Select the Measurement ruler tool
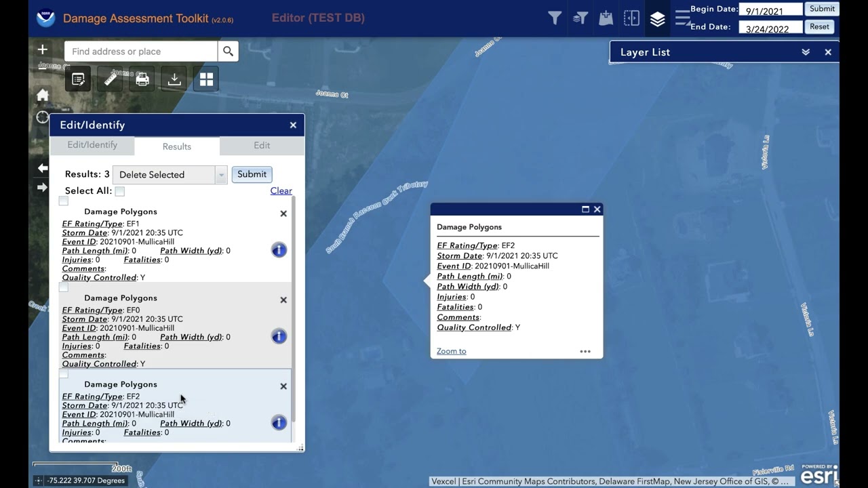 click(x=111, y=80)
